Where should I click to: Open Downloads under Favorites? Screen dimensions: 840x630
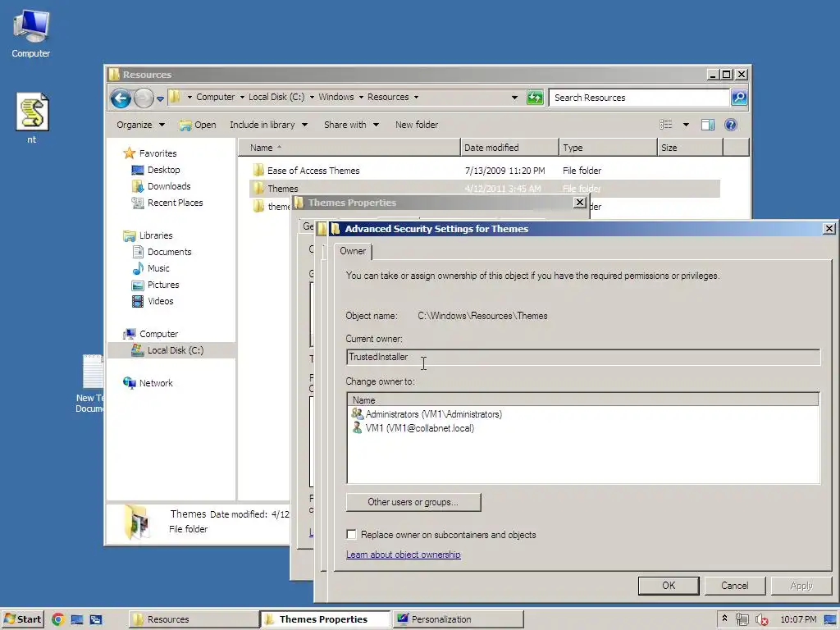[x=169, y=186]
